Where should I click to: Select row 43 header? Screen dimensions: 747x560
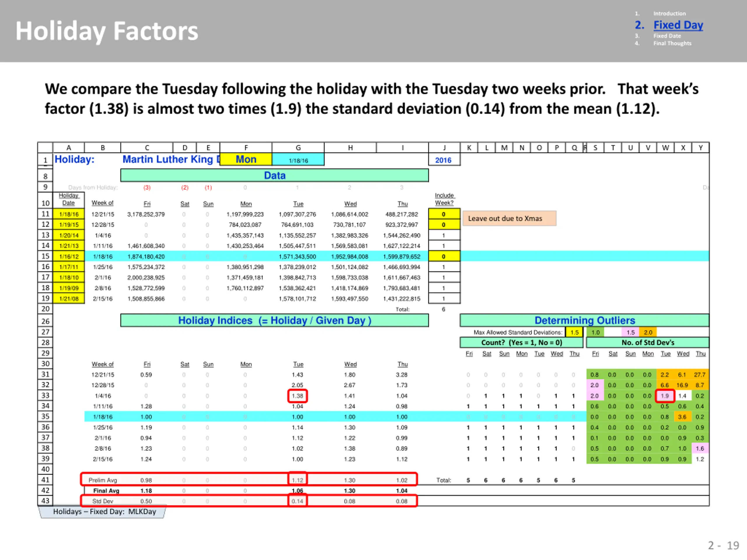tap(45, 501)
